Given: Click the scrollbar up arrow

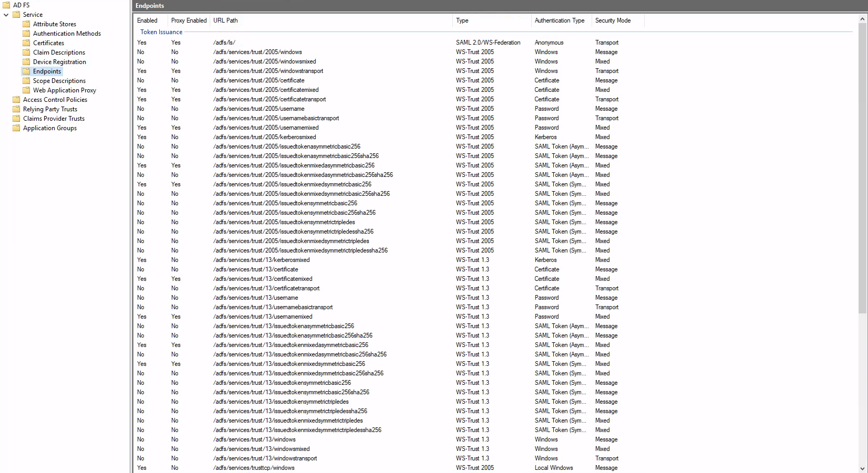Looking at the screenshot, I should tap(862, 19).
